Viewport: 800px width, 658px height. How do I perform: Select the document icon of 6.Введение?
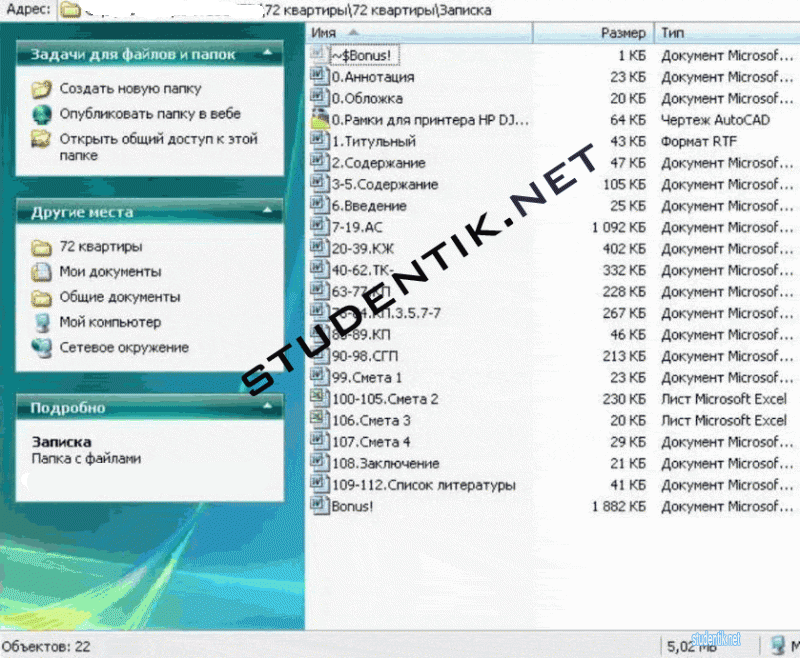(x=320, y=205)
